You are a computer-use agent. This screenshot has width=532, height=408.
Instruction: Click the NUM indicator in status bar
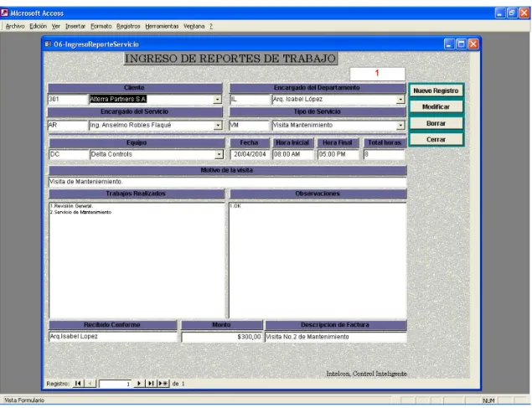(x=488, y=400)
